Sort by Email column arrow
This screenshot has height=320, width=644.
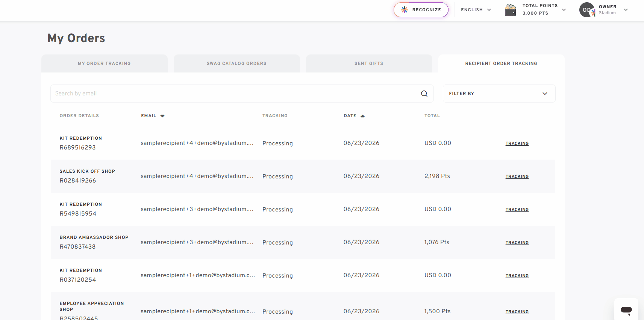pyautogui.click(x=162, y=116)
